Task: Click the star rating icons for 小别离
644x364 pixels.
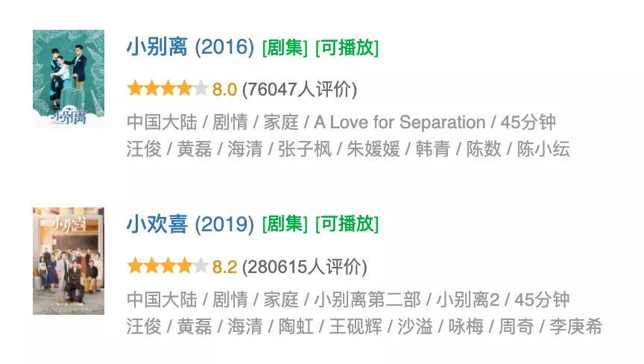Action: pos(167,90)
